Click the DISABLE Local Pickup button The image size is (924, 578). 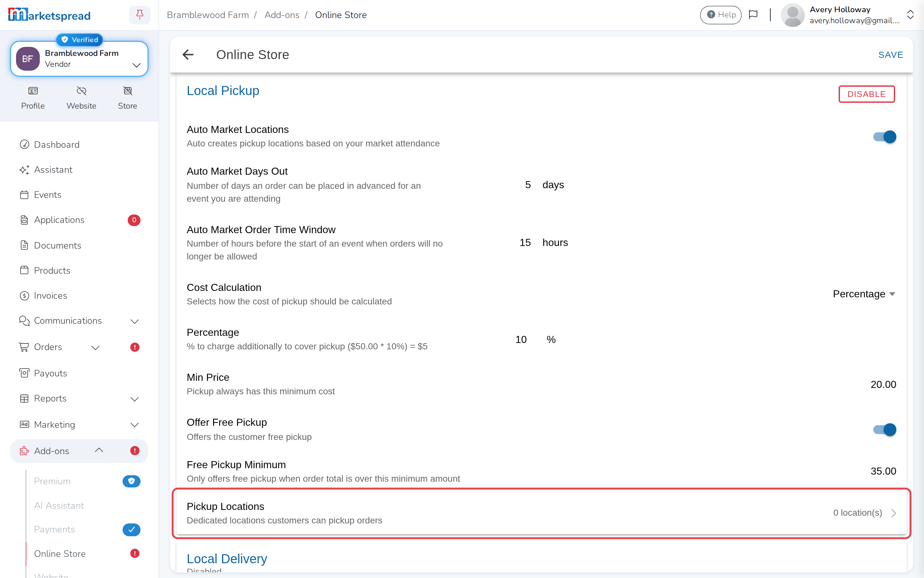click(x=866, y=94)
